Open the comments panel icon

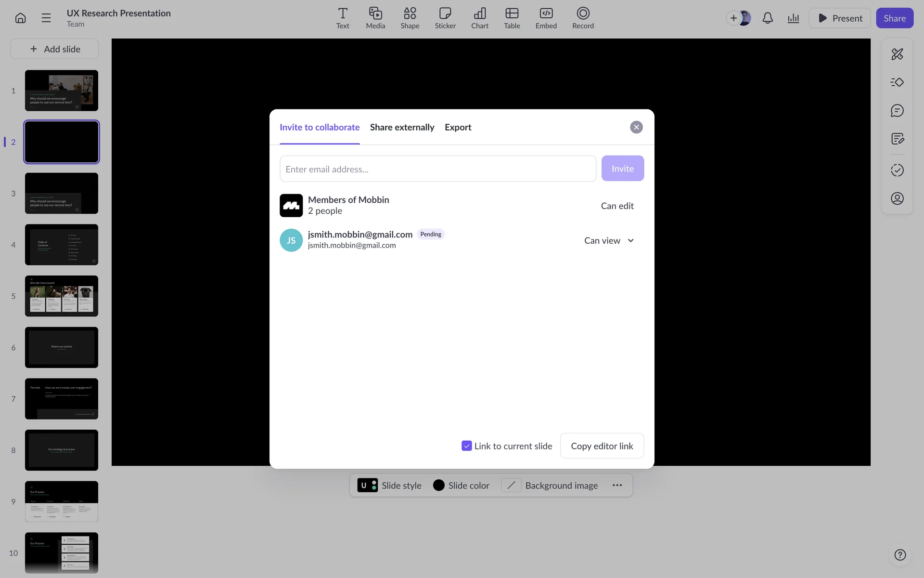click(x=897, y=111)
